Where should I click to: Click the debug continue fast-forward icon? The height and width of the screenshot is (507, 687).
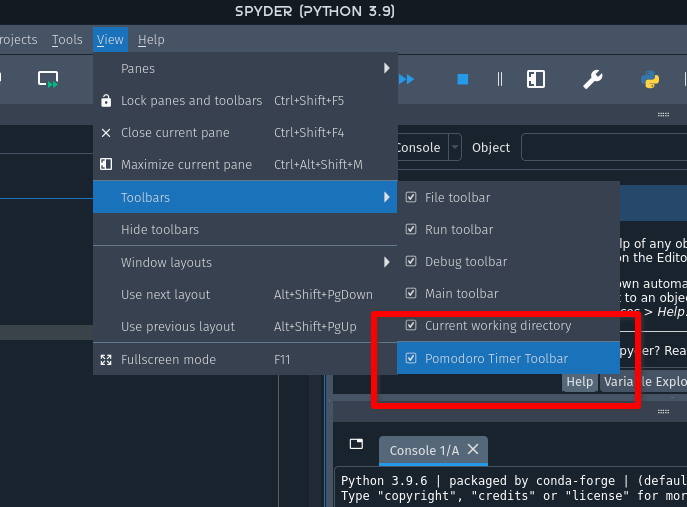406,79
